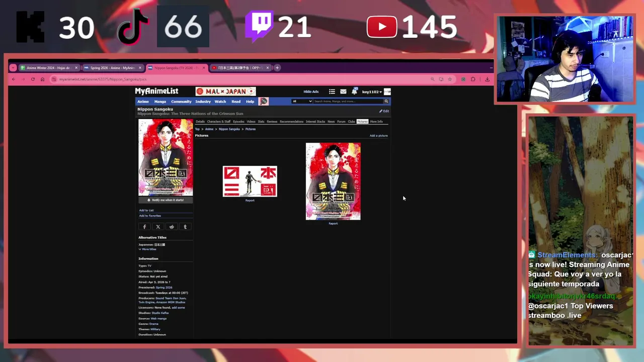
Task: Close the Spring 2026 tab
Action: click(140, 68)
